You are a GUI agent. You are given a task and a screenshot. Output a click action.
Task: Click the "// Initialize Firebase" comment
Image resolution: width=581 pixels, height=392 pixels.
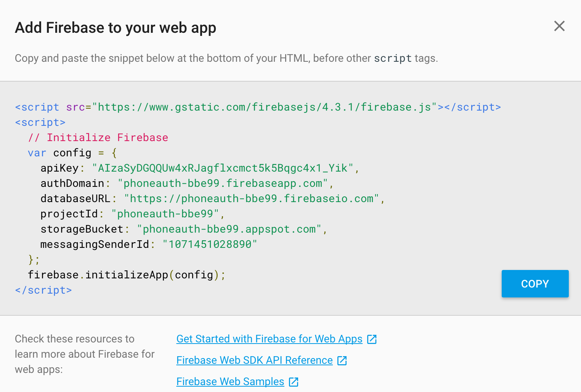pos(98,138)
